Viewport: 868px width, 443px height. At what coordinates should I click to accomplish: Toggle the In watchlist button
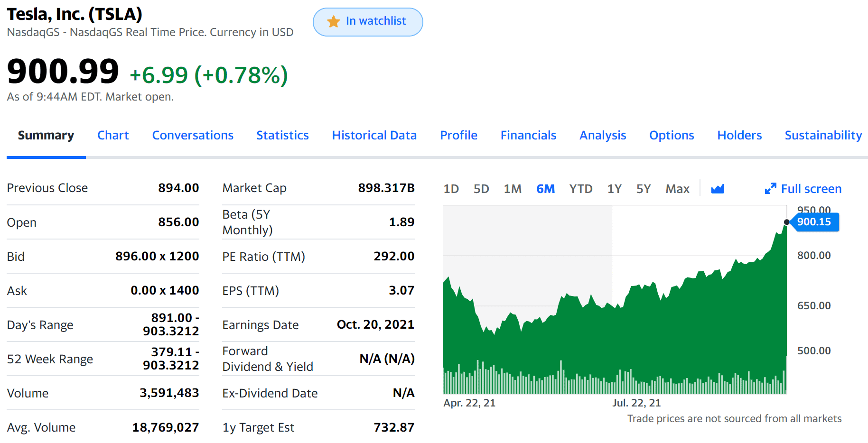[368, 22]
